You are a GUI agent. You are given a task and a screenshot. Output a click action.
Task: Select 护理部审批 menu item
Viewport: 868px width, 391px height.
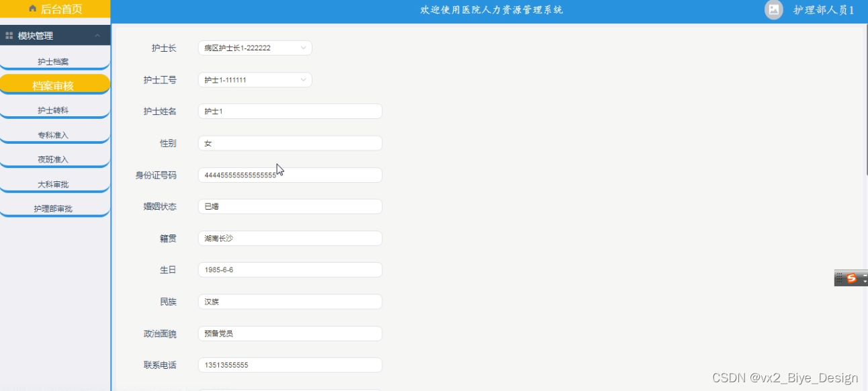point(54,208)
